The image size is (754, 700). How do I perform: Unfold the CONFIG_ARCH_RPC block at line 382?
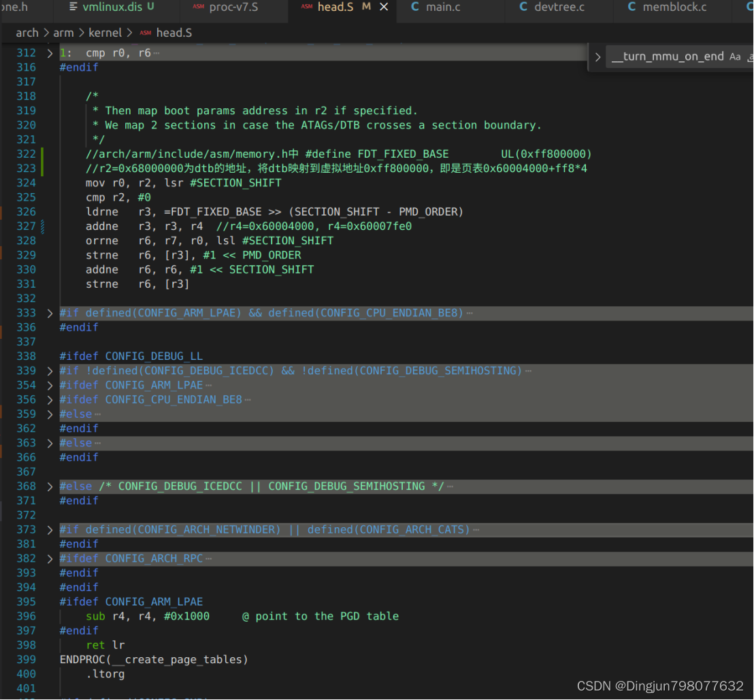click(x=49, y=558)
